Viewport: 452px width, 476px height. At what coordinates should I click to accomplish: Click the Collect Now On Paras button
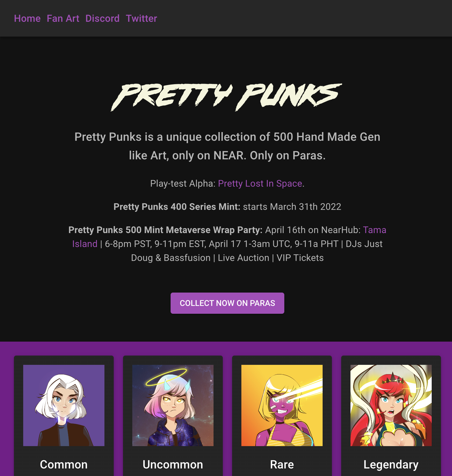point(227,303)
